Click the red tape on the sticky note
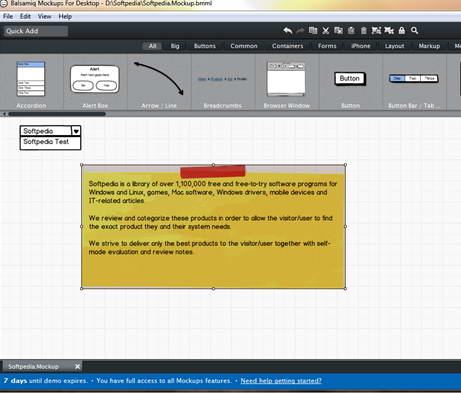Viewport: 461px width, 393px height. [213, 172]
